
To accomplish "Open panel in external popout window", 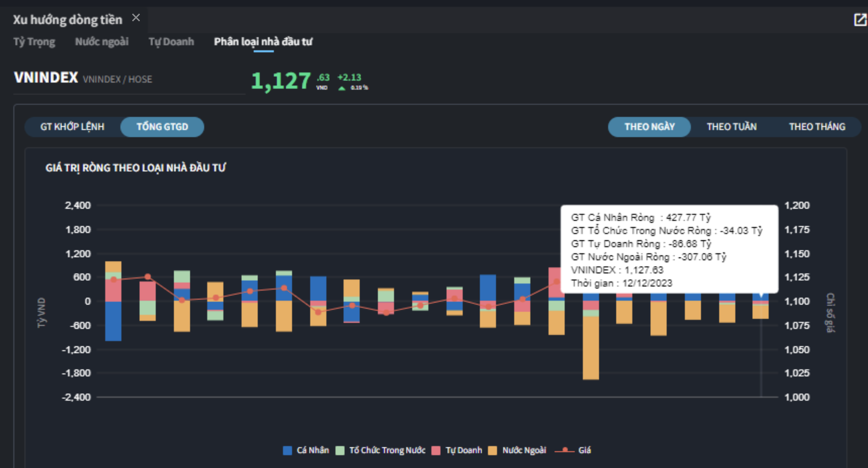I will click(x=860, y=20).
